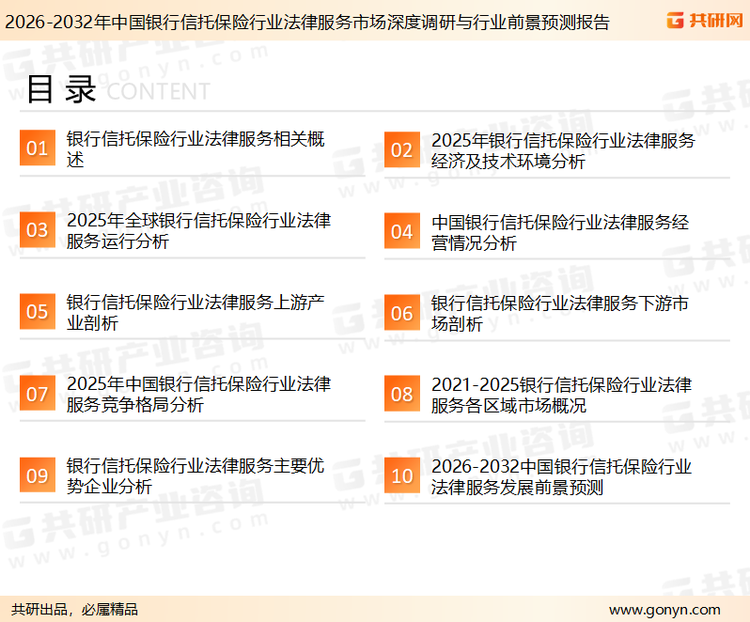This screenshot has height=622, width=750.
Task: Click the orange 02 chapter badge
Action: pos(402,150)
